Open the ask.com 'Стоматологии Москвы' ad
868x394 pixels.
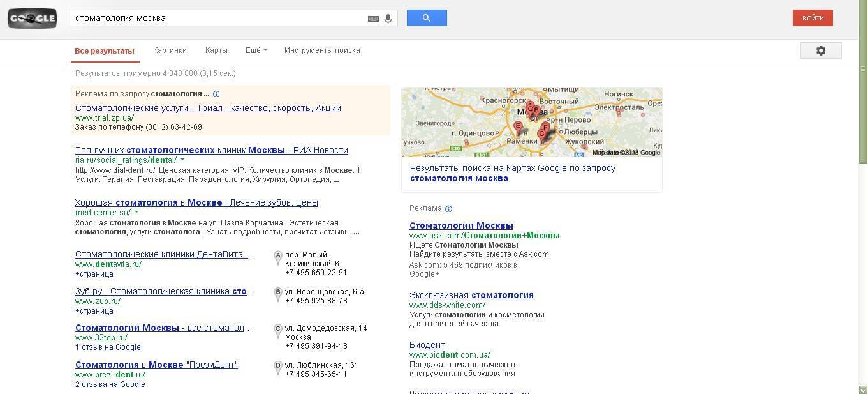[461, 225]
